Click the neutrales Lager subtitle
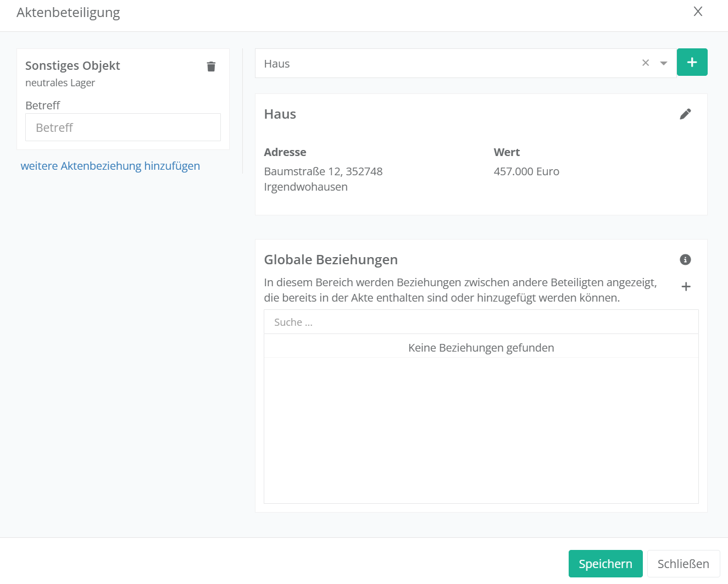 tap(60, 83)
